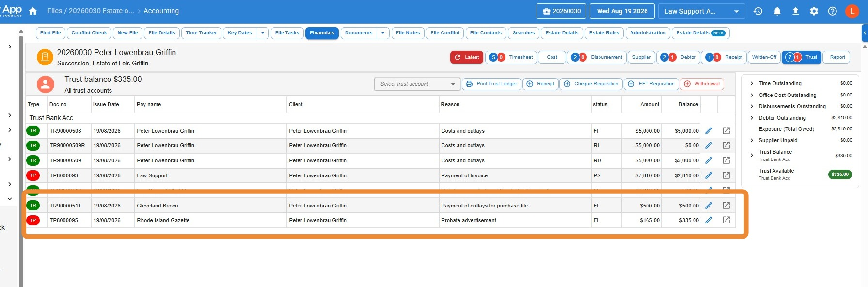
Task: Open the Law Support account dropdown
Action: click(x=701, y=11)
